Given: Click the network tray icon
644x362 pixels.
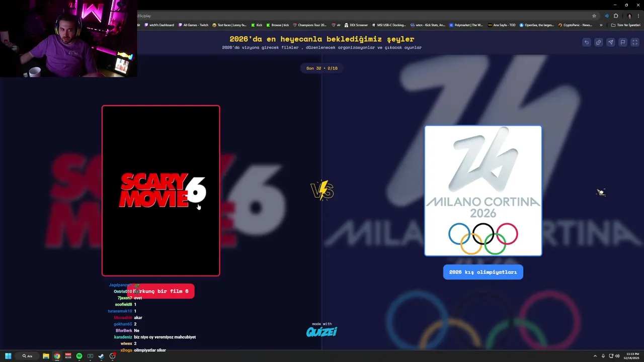Looking at the screenshot, I should pyautogui.click(x=611, y=356).
